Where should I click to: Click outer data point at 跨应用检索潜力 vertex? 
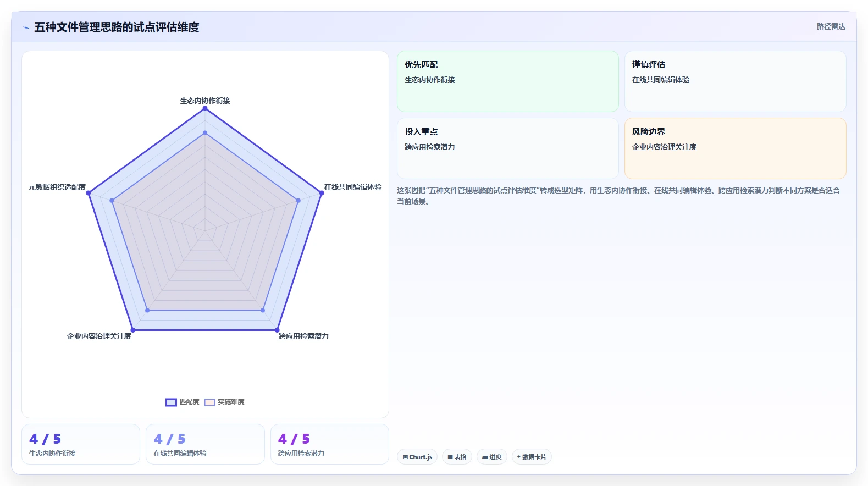(277, 330)
